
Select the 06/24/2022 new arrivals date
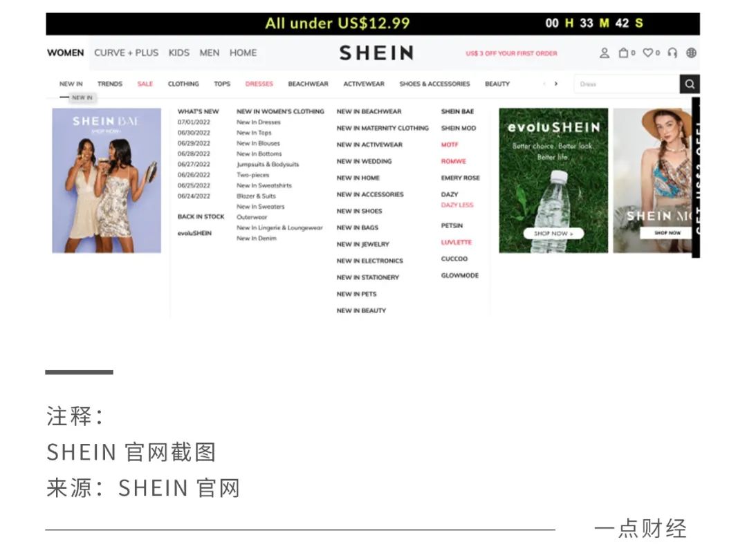(x=194, y=196)
